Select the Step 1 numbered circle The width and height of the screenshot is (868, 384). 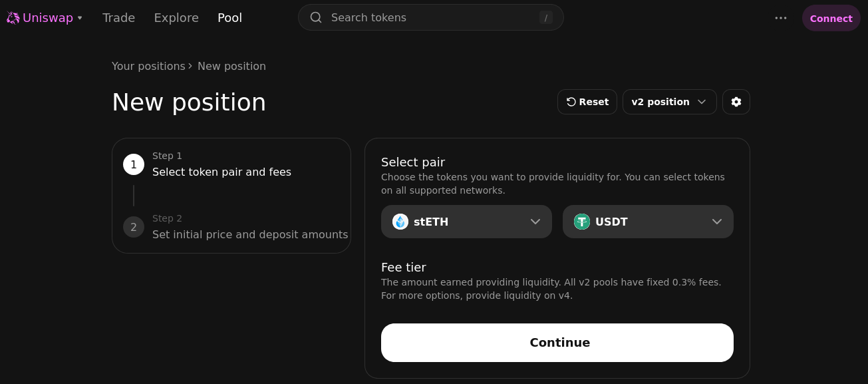134,164
